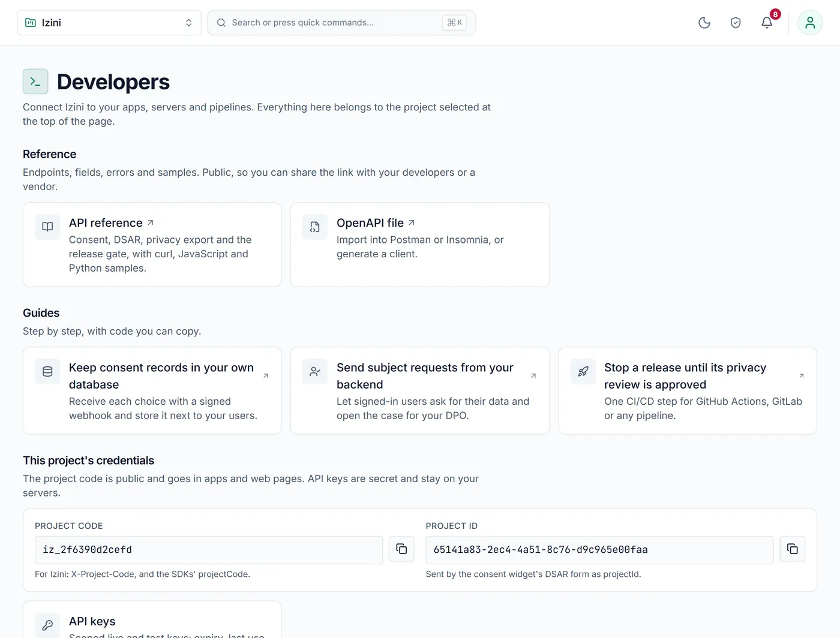840x638 pixels.
Task: Click the magnifier icon in search bar
Action: pos(221,23)
